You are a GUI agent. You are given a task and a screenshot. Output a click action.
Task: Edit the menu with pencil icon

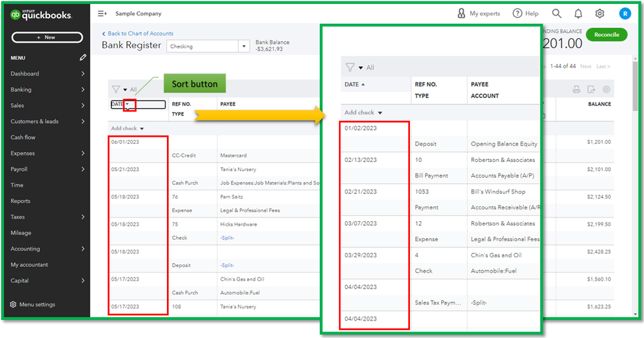point(83,57)
